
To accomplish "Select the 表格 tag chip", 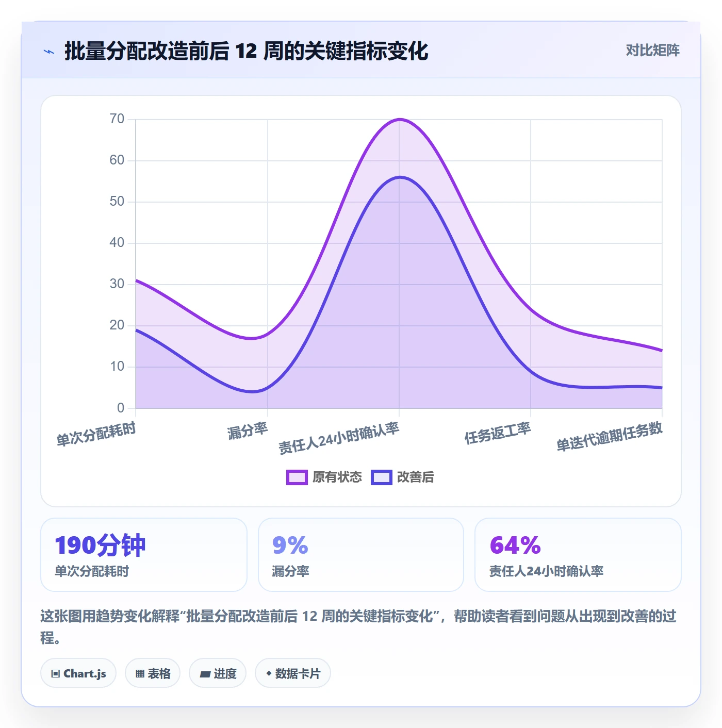I will (x=153, y=673).
